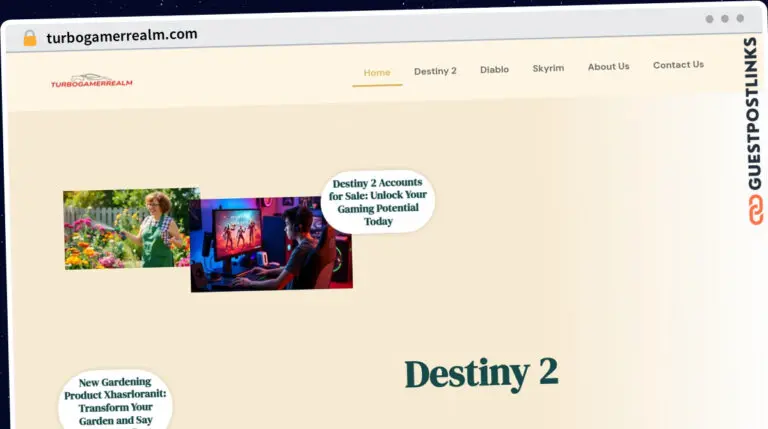Click the padlock icon in address bar
768x429 pixels.
30,38
